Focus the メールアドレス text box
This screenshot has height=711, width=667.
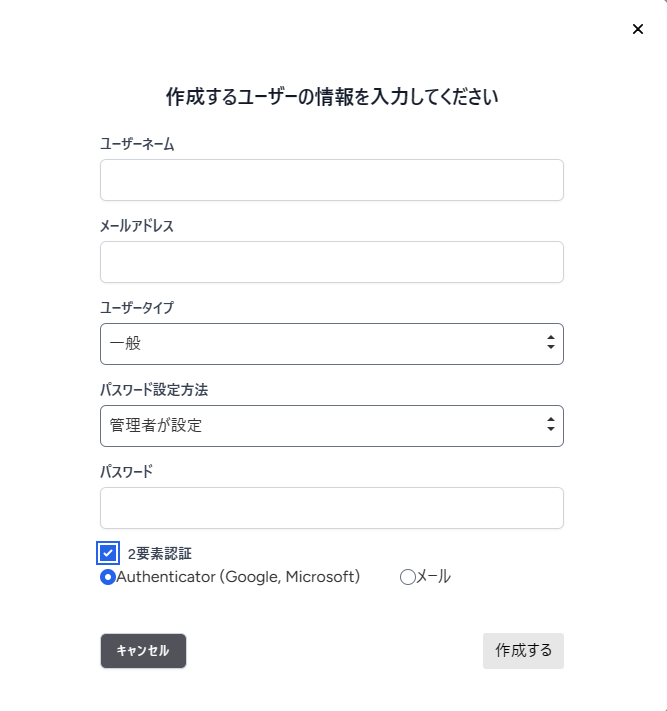point(331,262)
